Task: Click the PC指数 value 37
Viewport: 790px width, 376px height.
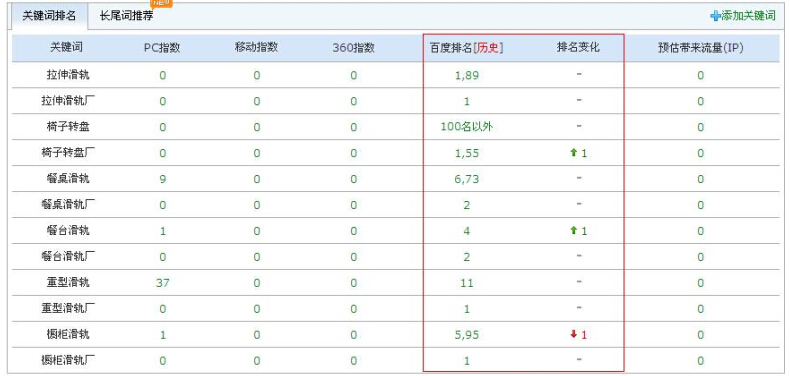Action: click(x=162, y=283)
